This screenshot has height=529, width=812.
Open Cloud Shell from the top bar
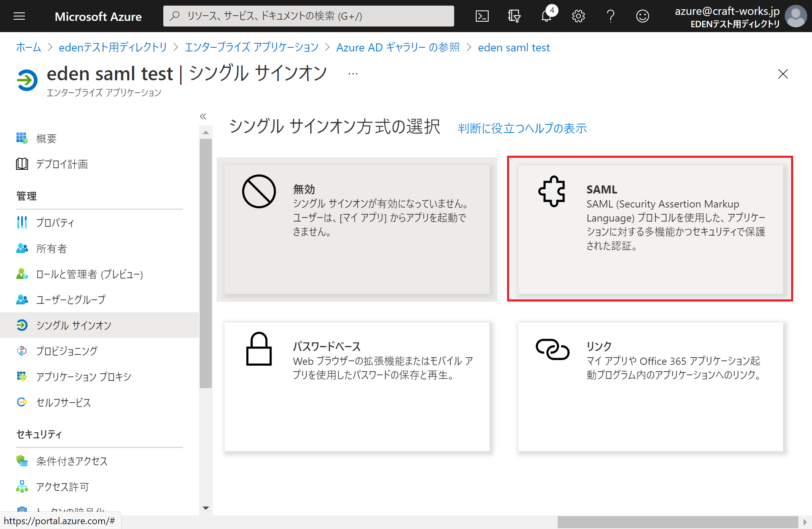tap(482, 16)
